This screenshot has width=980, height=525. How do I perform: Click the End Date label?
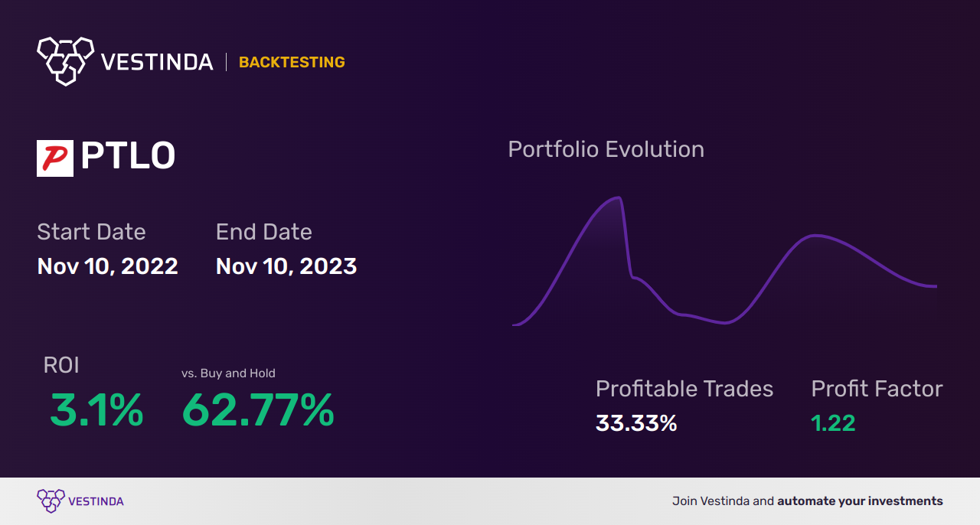264,232
